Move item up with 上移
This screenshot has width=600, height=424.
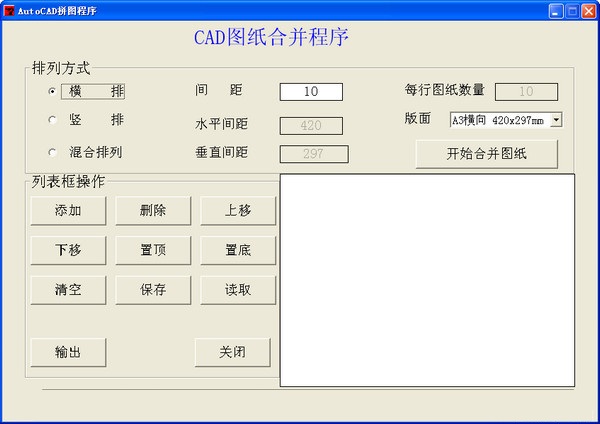[x=238, y=210]
